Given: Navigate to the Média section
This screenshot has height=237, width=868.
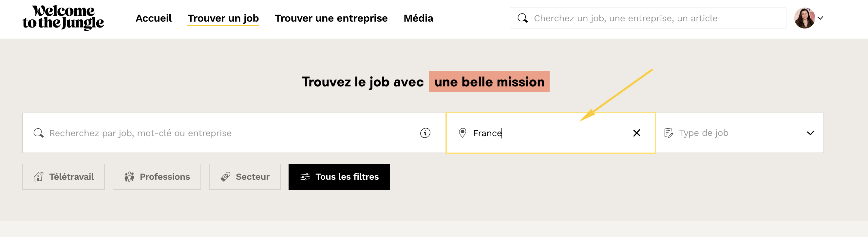Looking at the screenshot, I should (418, 18).
